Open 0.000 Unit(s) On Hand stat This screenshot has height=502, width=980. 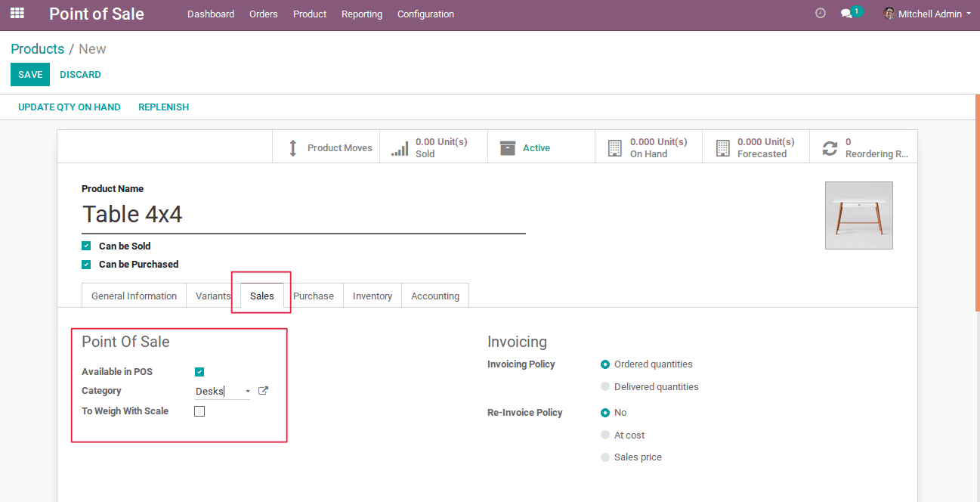(648, 147)
